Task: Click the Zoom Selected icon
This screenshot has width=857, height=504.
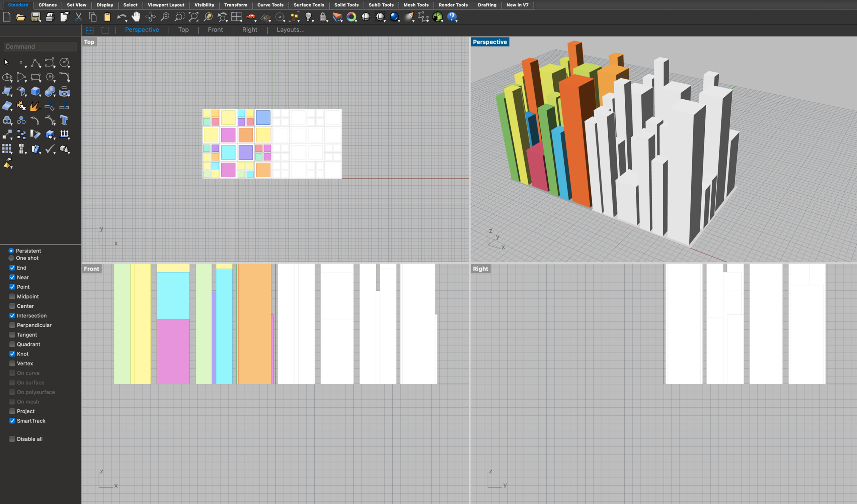Action: coord(208,17)
